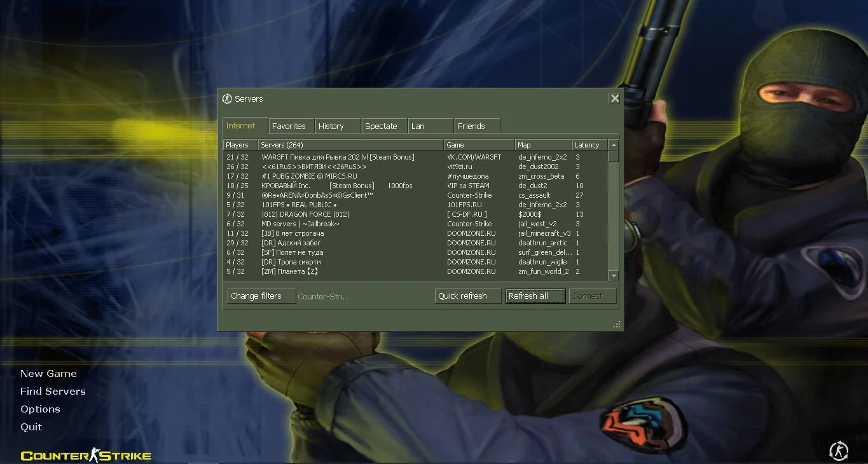
Task: Click the resize grip of Servers window
Action: click(x=617, y=324)
